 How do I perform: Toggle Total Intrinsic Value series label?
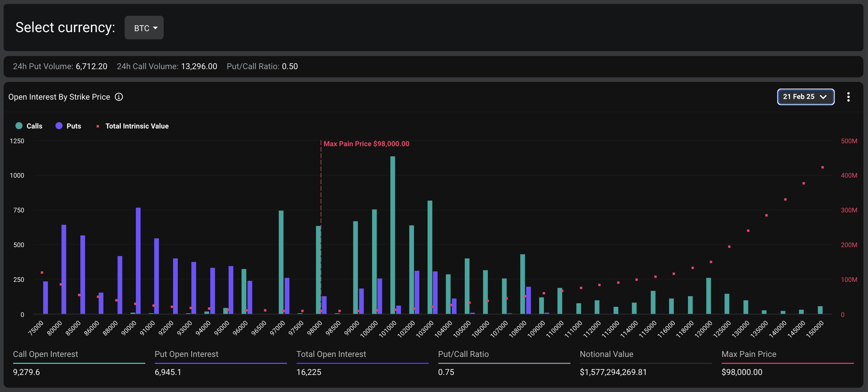tap(137, 126)
